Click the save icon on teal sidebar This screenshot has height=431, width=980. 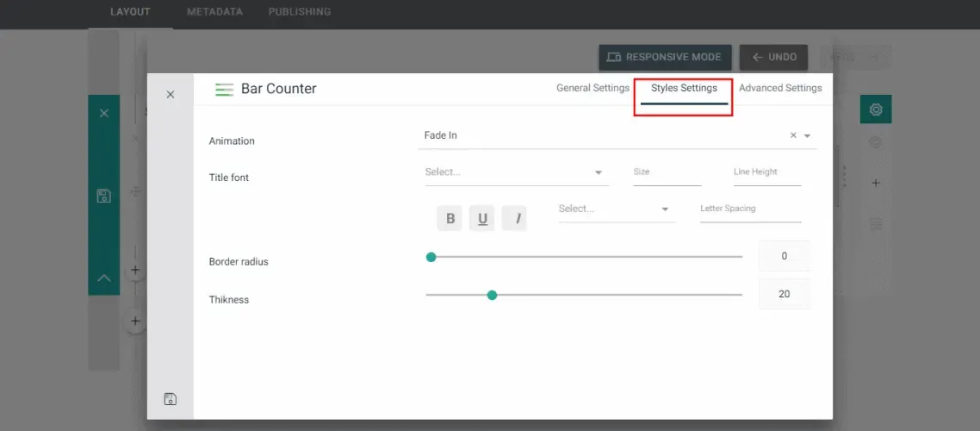click(x=103, y=196)
